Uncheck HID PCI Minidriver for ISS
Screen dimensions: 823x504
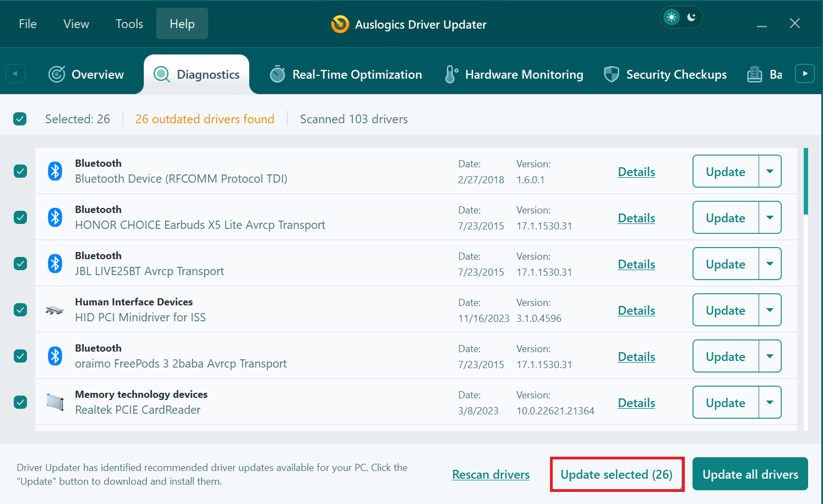point(20,310)
